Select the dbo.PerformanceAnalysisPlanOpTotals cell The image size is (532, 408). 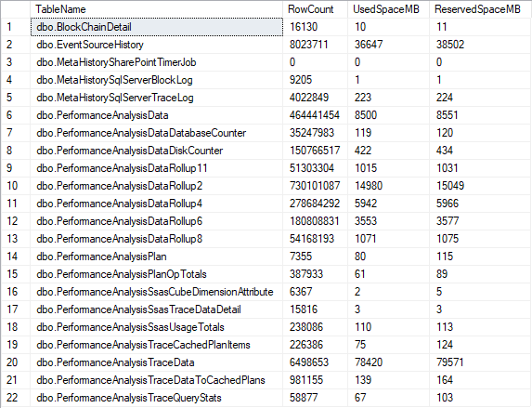[156, 274]
